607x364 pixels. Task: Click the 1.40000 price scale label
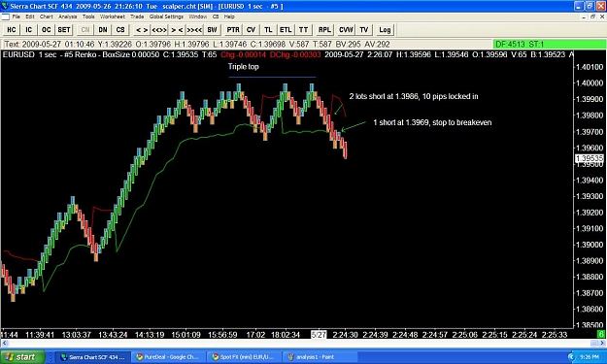[590, 83]
